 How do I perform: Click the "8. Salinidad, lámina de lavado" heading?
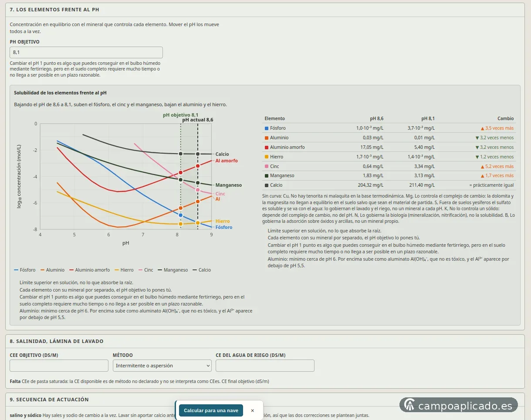pos(57,341)
